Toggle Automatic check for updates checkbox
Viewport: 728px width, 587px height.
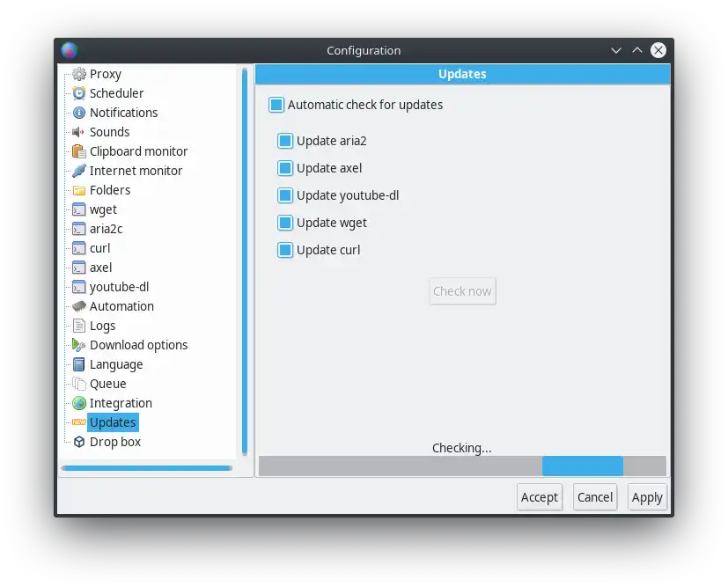click(276, 105)
